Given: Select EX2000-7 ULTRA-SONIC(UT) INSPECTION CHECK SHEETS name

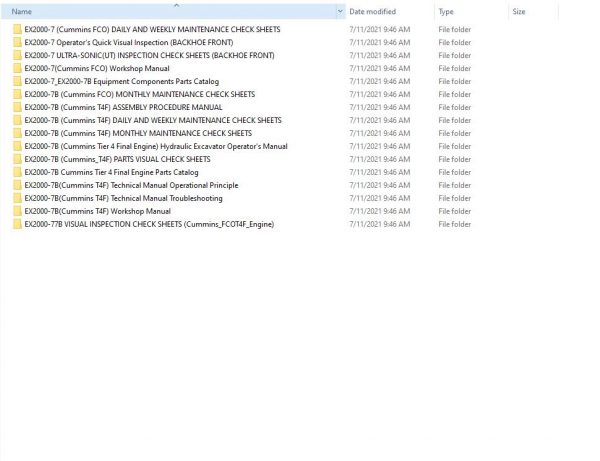Looking at the screenshot, I should [x=149, y=55].
